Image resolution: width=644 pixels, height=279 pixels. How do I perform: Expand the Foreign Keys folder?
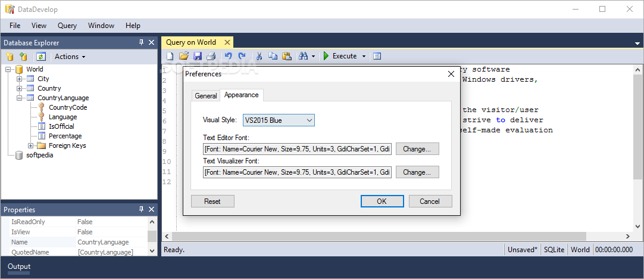pos(30,145)
